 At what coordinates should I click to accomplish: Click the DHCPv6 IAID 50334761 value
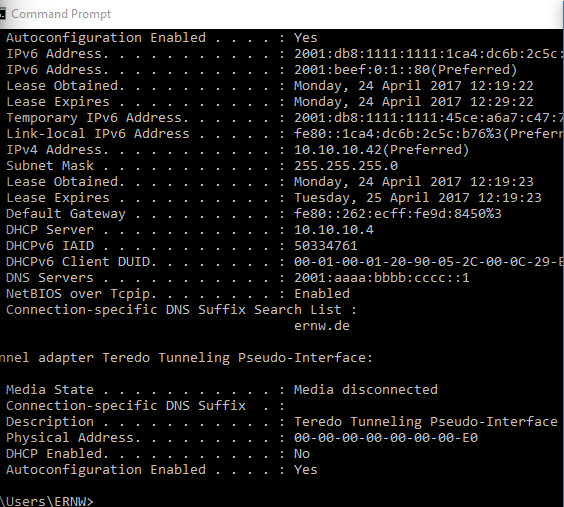[326, 246]
